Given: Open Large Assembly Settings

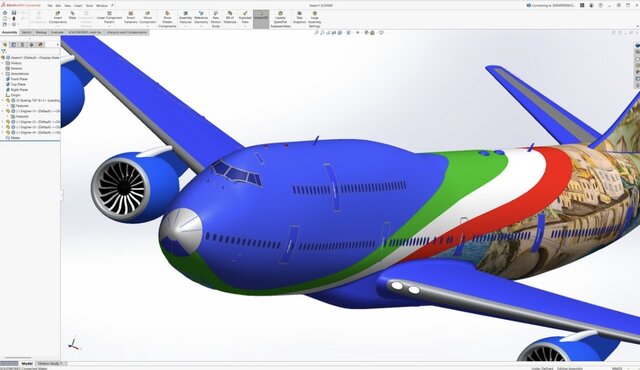Looking at the screenshot, I should [314, 20].
